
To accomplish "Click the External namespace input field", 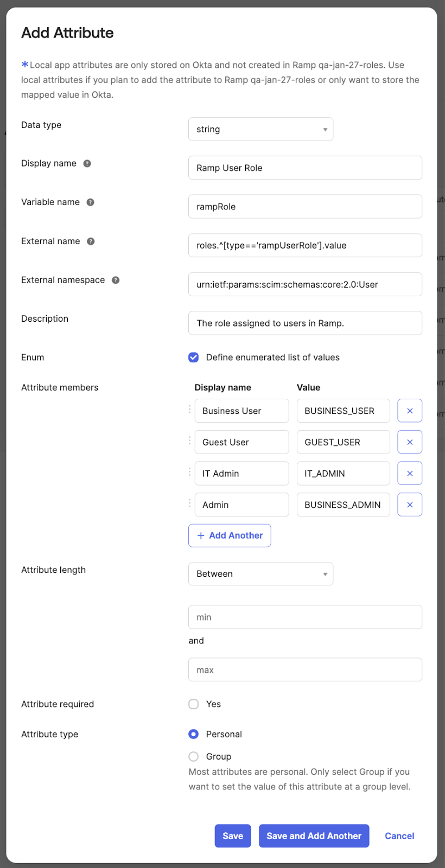I will tap(305, 284).
